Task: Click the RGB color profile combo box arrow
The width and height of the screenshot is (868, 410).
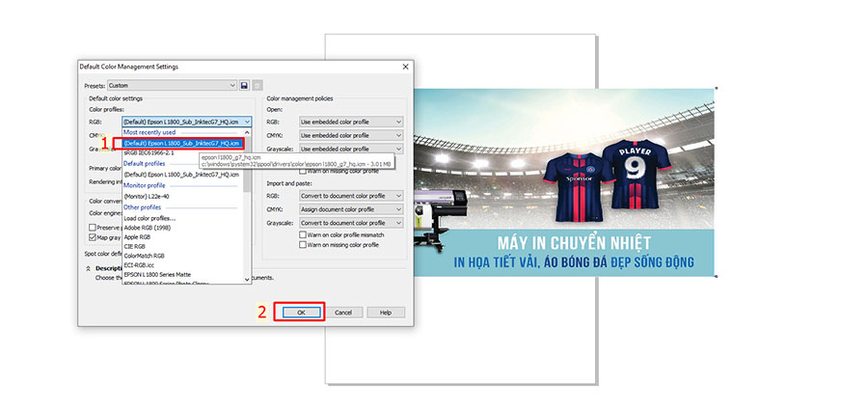Action: [x=247, y=122]
